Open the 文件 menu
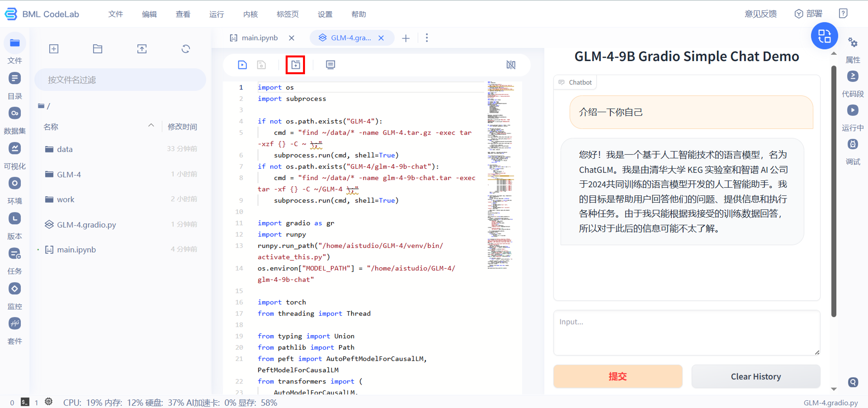 [x=116, y=14]
